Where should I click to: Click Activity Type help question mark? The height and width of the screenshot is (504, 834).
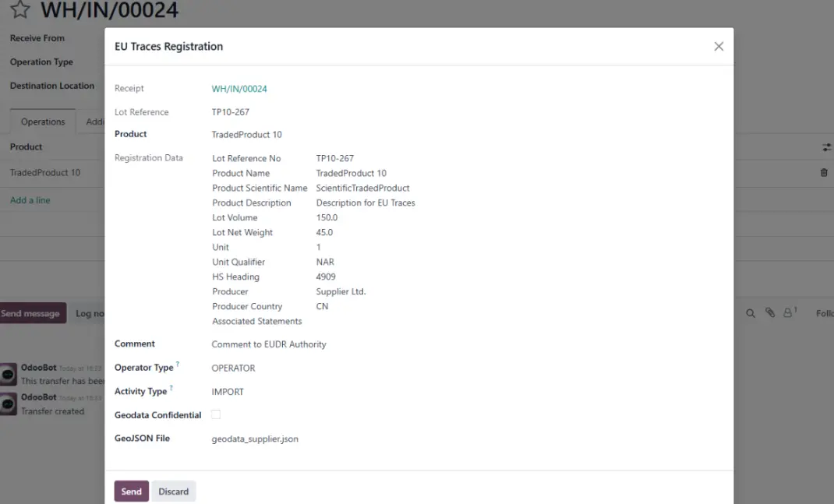[x=171, y=388]
